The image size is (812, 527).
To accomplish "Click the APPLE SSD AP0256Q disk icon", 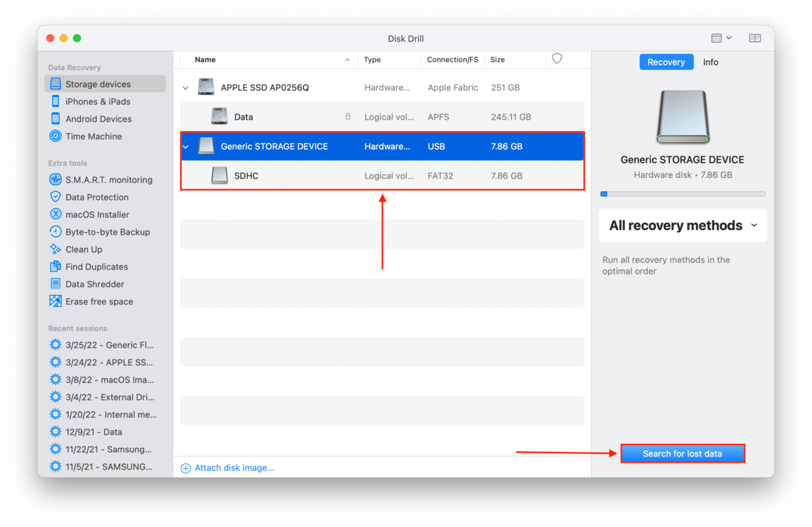I will tap(206, 87).
